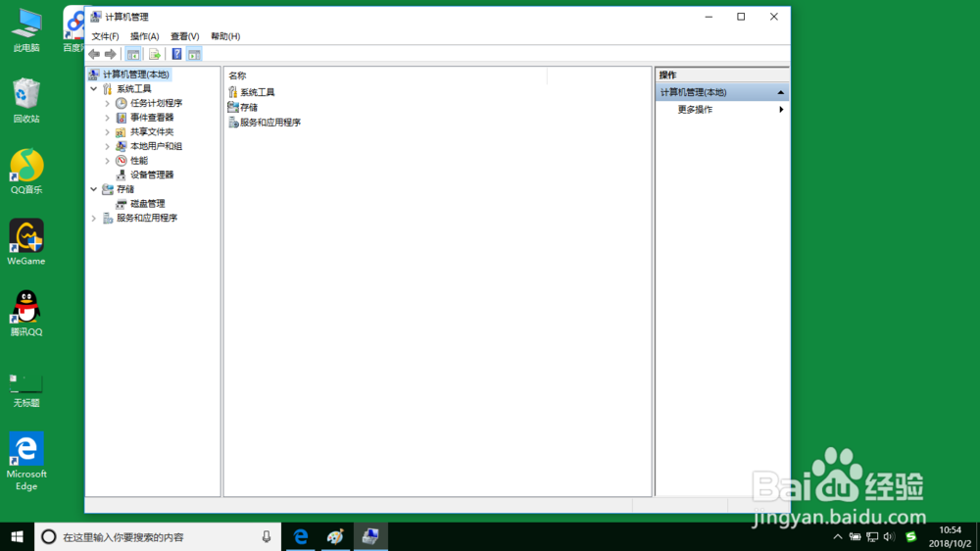Expand the 任务计划程序 node arrow

(107, 103)
